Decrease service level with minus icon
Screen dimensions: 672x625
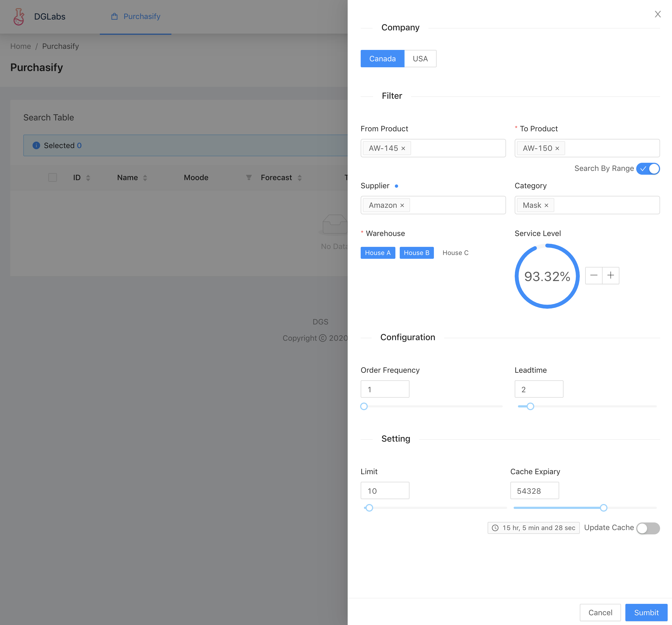[594, 276]
